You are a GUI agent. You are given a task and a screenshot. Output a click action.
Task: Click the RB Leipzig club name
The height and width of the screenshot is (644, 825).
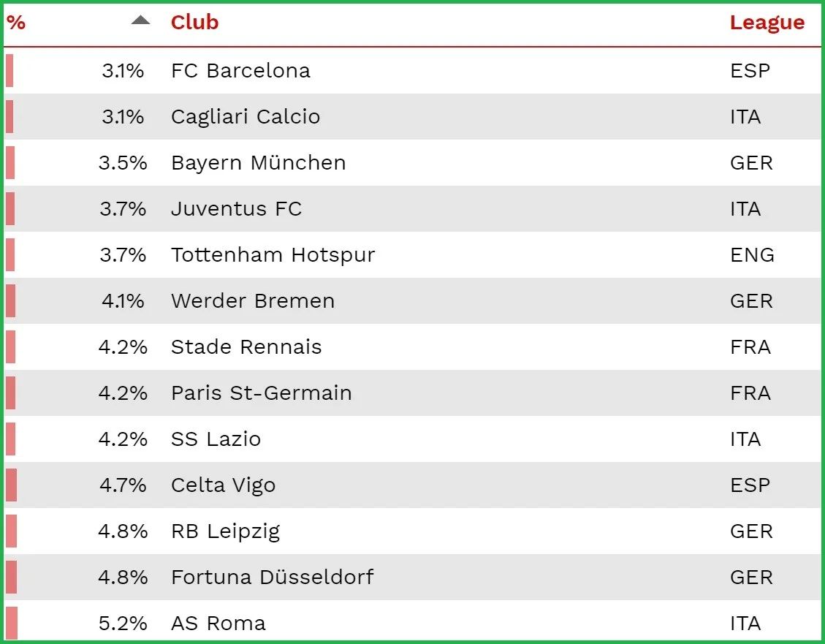[x=225, y=531]
